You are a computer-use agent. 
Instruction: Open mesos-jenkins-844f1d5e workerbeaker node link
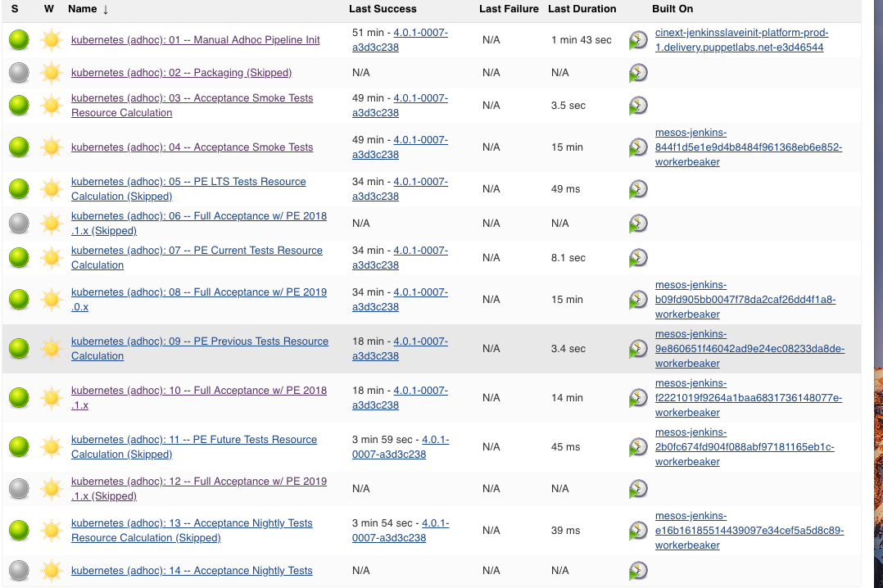tap(749, 147)
